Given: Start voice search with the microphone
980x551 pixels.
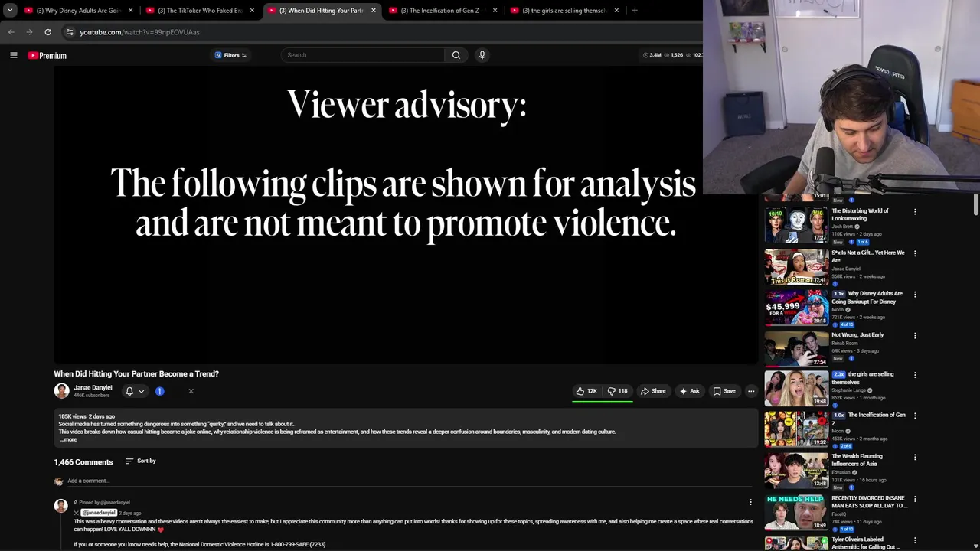Looking at the screenshot, I should [482, 55].
